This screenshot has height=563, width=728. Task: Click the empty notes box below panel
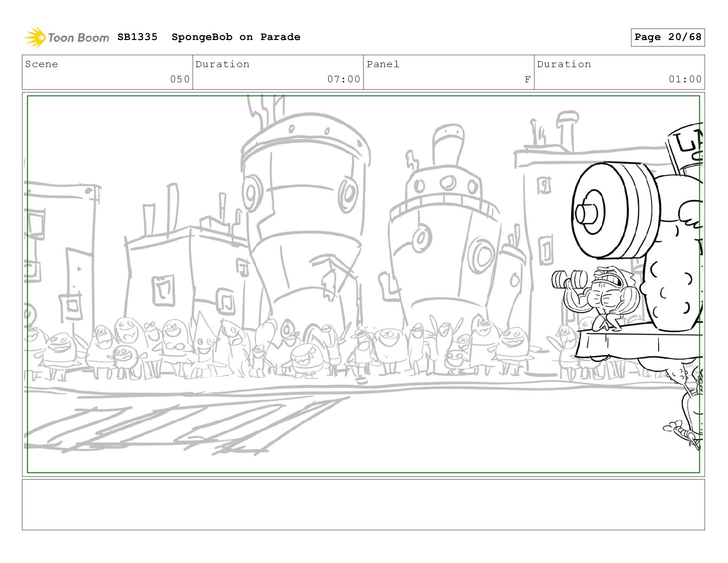363,505
